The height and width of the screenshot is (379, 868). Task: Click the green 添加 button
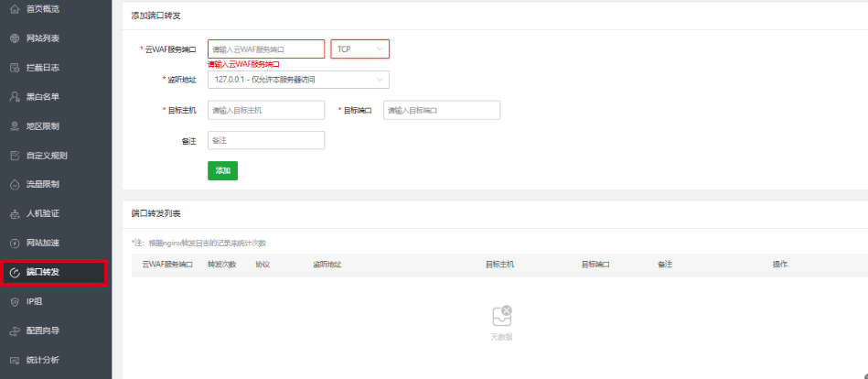(222, 170)
